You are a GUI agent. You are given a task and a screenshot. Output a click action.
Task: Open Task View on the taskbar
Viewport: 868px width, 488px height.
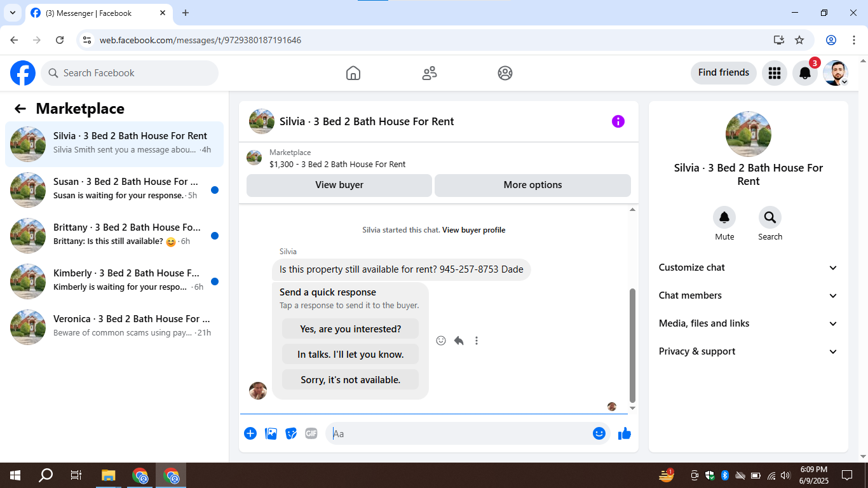pos(76,475)
